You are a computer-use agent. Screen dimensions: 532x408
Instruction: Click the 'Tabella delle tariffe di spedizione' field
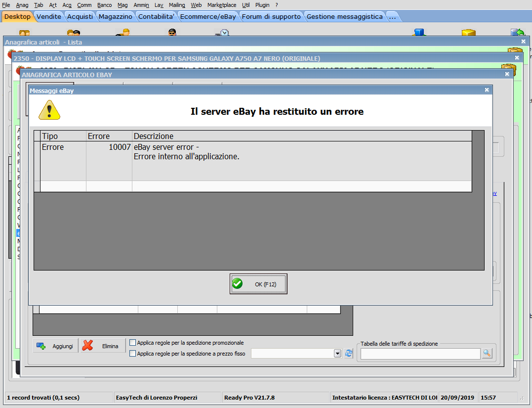point(420,353)
